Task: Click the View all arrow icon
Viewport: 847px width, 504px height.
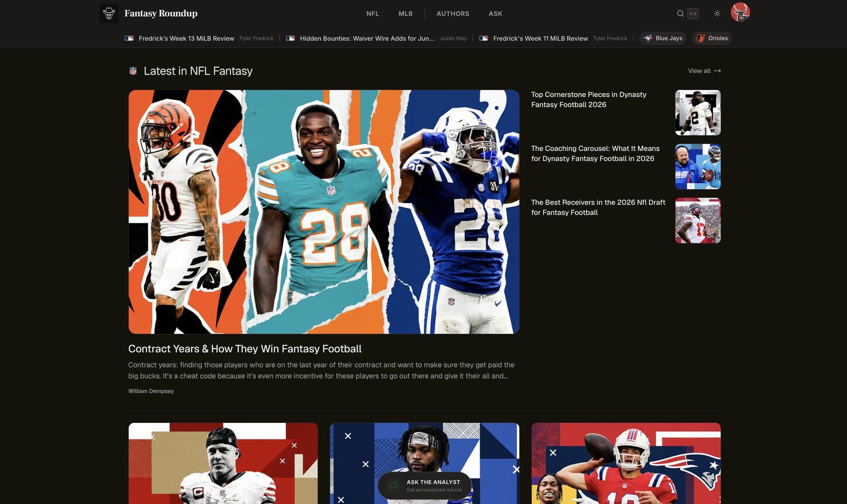Action: (x=717, y=71)
